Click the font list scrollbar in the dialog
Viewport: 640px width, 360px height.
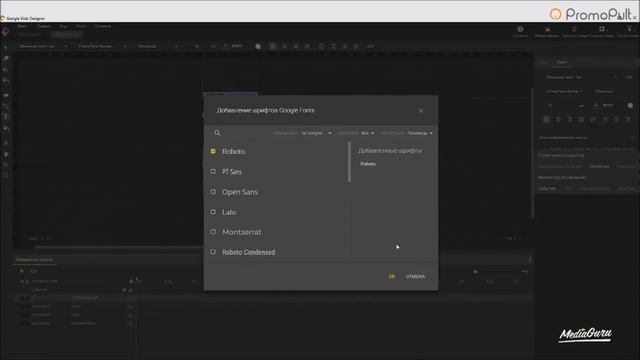click(349, 162)
